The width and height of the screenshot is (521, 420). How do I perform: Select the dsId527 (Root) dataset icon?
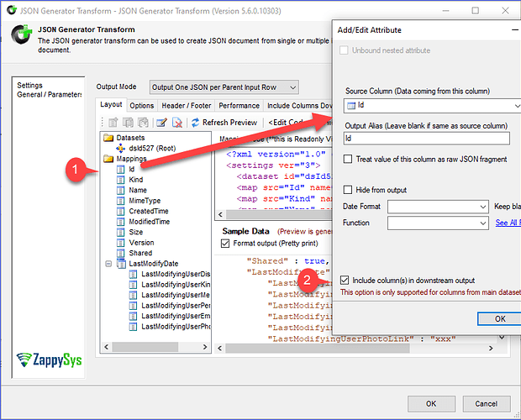pyautogui.click(x=121, y=149)
